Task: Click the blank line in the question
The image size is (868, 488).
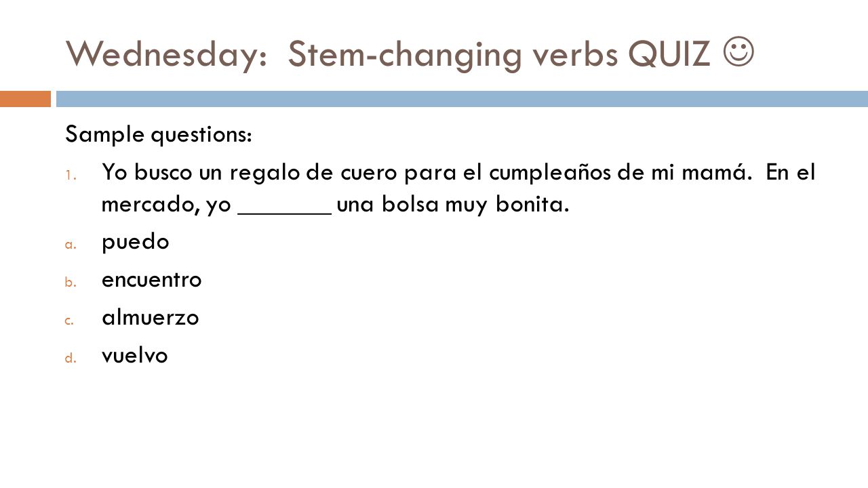Action: click(285, 211)
